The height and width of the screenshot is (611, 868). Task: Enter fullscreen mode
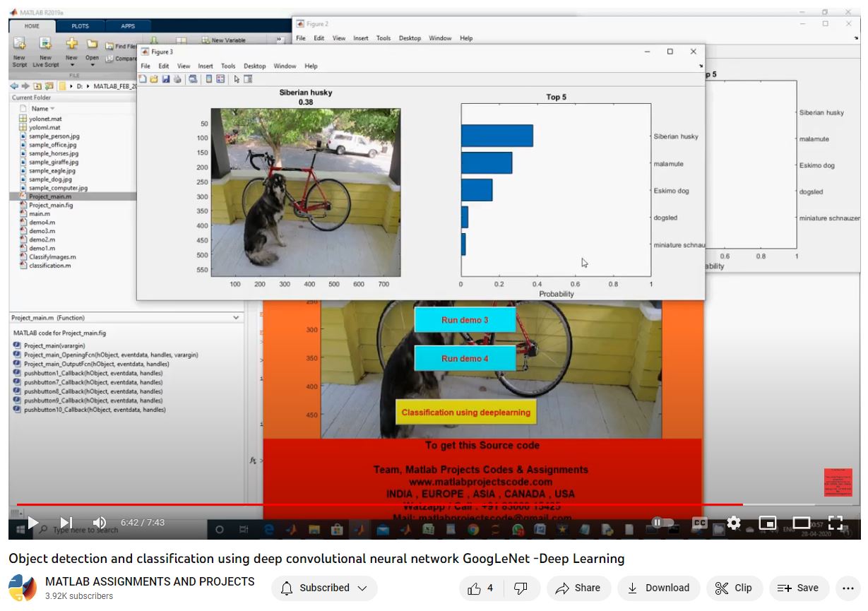coord(835,523)
